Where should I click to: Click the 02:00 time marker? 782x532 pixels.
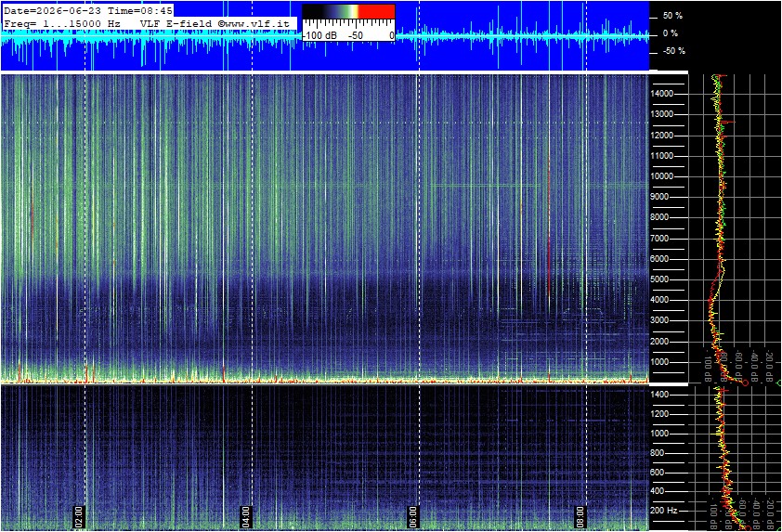tap(79, 516)
